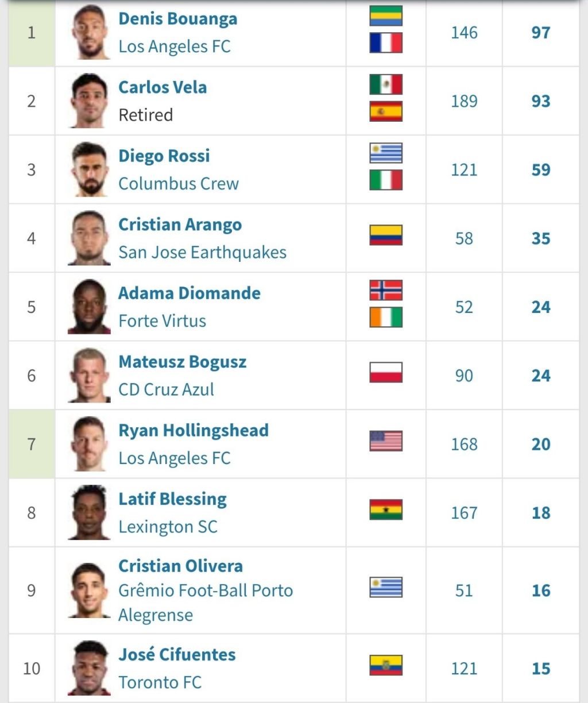Open Denis Bouanga's player profile link
Viewport: 588px width, 703px height.
point(177,19)
